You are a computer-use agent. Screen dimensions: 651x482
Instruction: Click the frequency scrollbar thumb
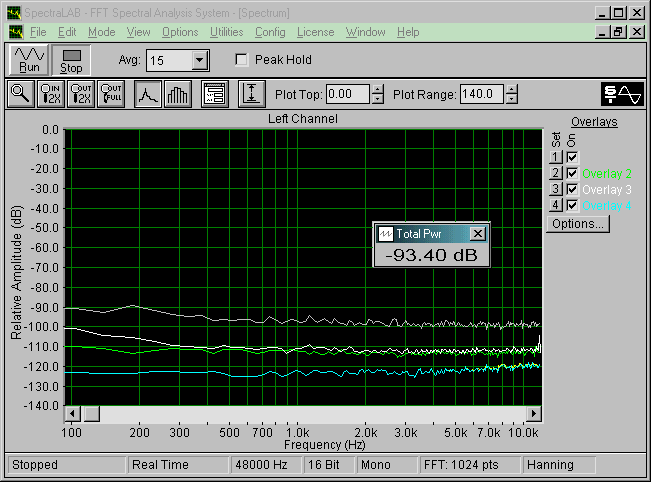(x=92, y=413)
